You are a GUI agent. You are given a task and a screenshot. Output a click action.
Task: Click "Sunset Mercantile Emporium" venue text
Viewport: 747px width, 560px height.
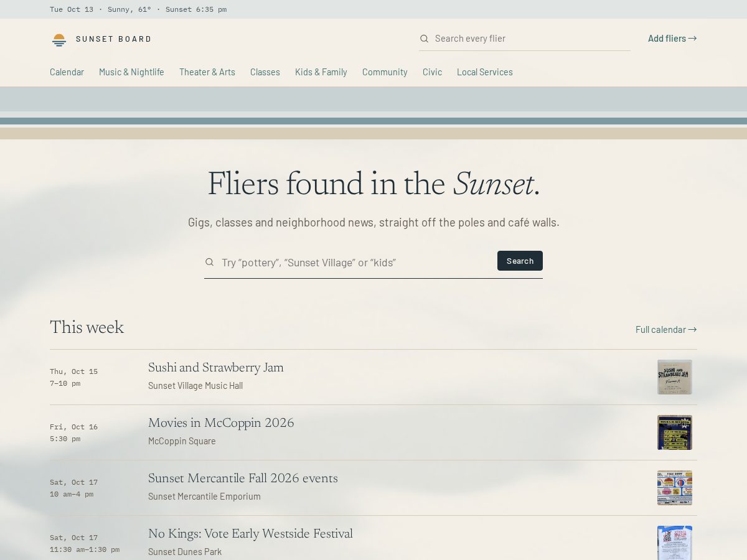[204, 497]
